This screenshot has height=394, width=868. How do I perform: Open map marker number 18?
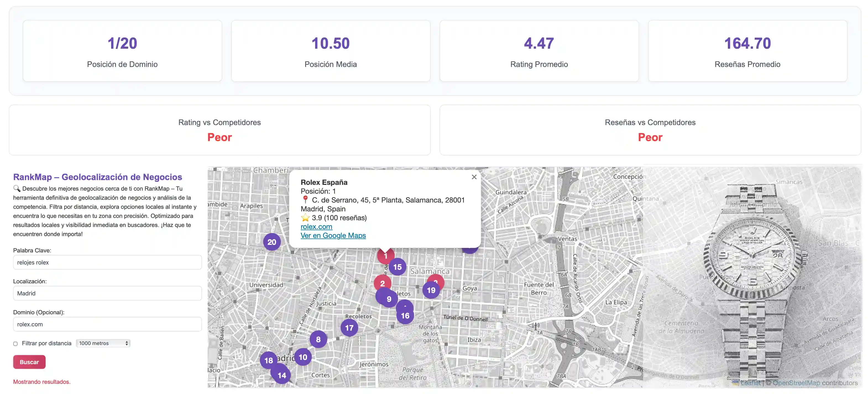(268, 360)
